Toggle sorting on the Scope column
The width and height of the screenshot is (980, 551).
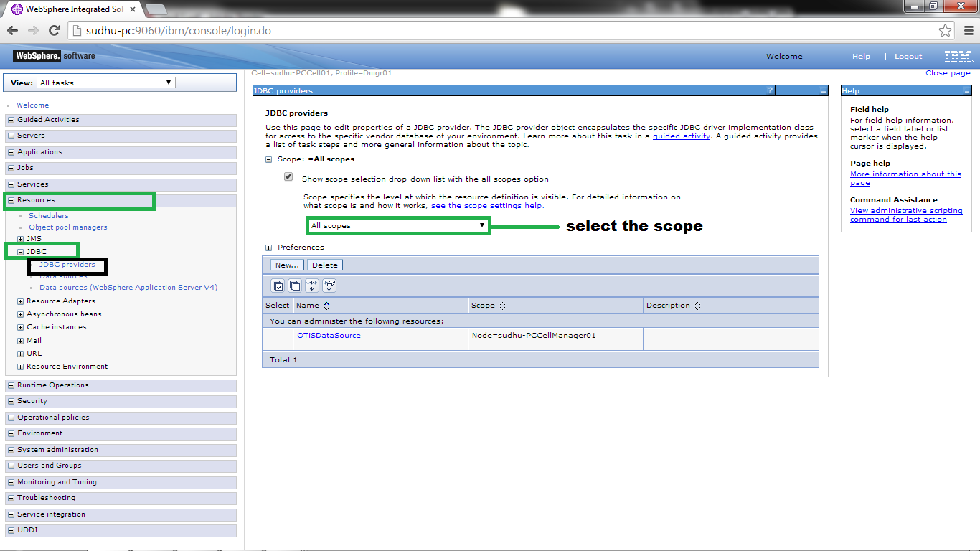click(x=504, y=305)
